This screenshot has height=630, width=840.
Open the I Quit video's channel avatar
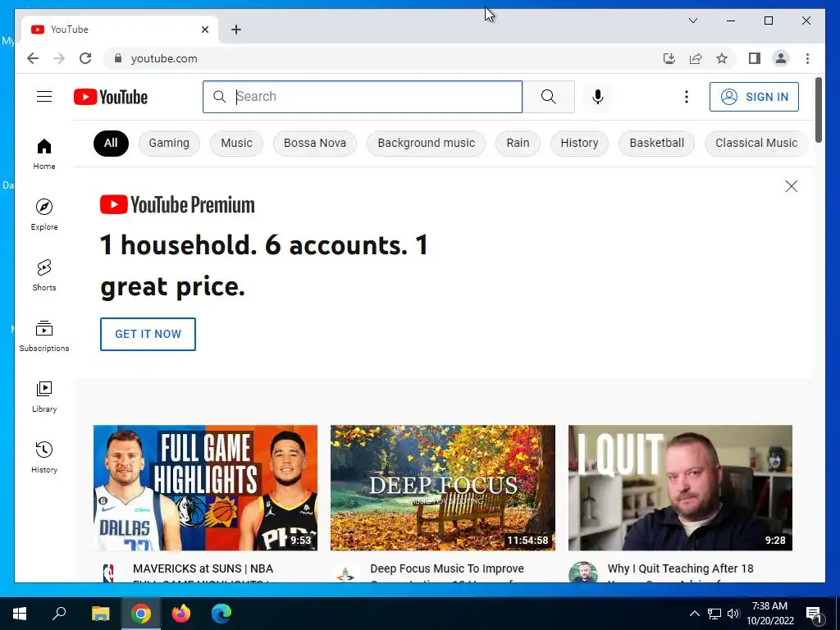point(583,572)
